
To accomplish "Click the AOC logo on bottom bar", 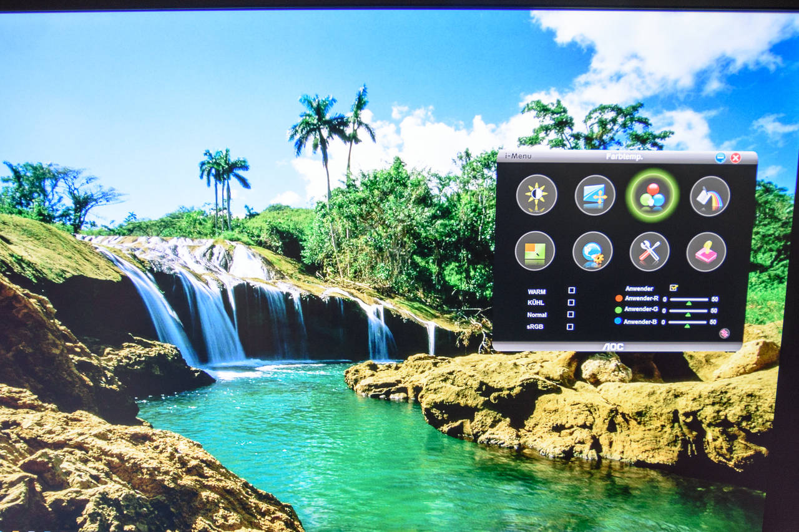I will click(613, 346).
